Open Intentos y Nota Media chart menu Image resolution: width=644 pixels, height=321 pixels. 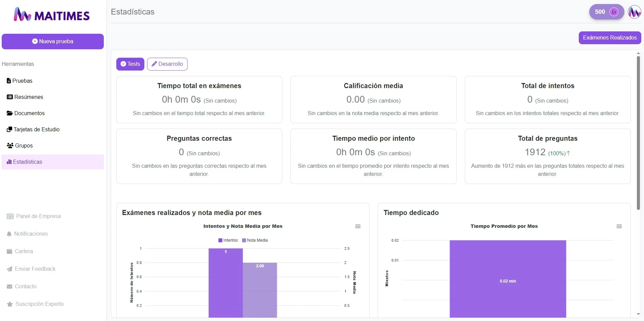pyautogui.click(x=358, y=226)
